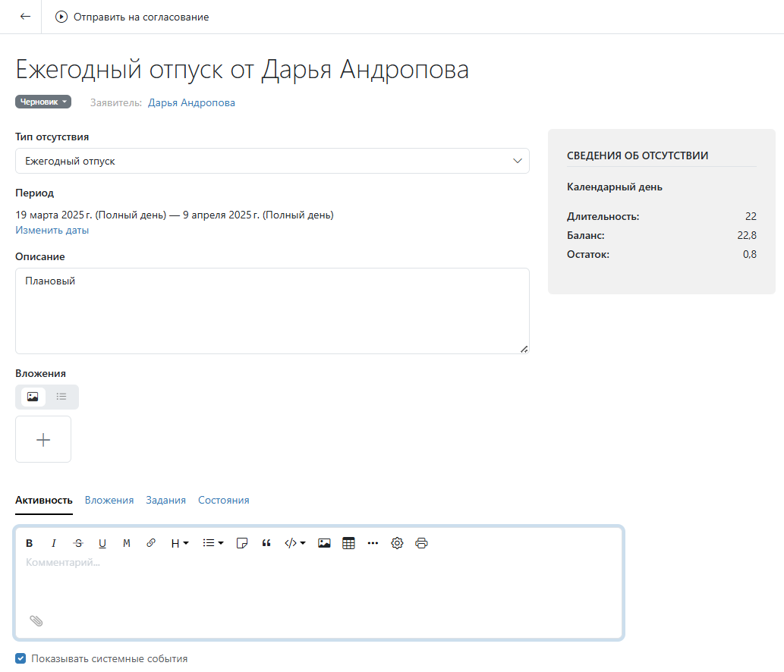This screenshot has width=784, height=672.
Task: Insert a table via the table icon
Action: point(348,543)
